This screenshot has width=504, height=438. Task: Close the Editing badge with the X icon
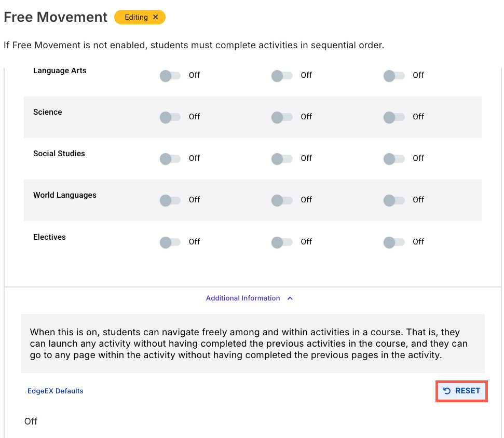coord(156,17)
